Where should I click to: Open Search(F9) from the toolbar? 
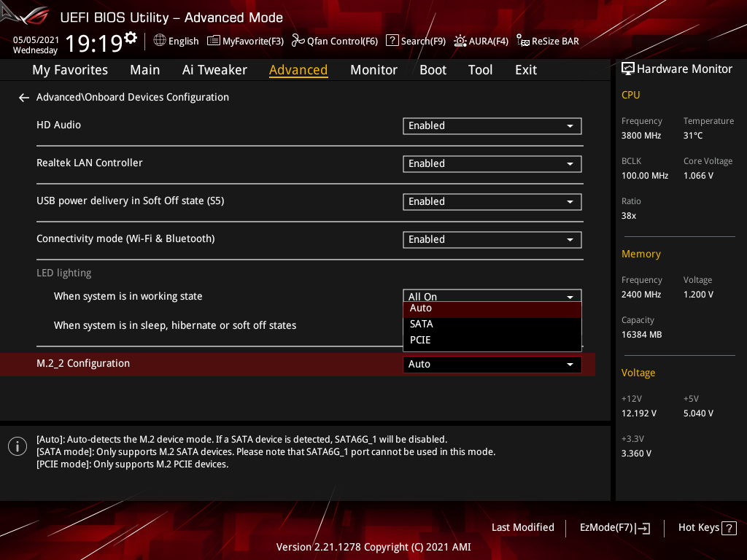click(415, 41)
